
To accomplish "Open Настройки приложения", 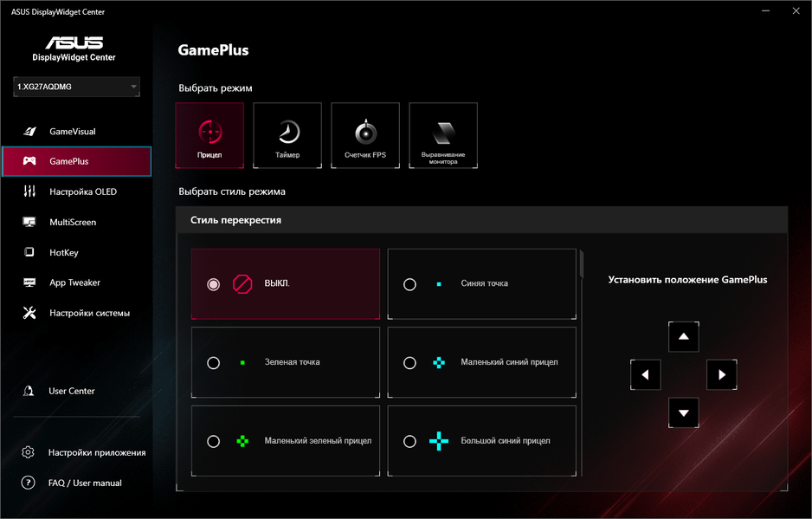I will point(97,452).
